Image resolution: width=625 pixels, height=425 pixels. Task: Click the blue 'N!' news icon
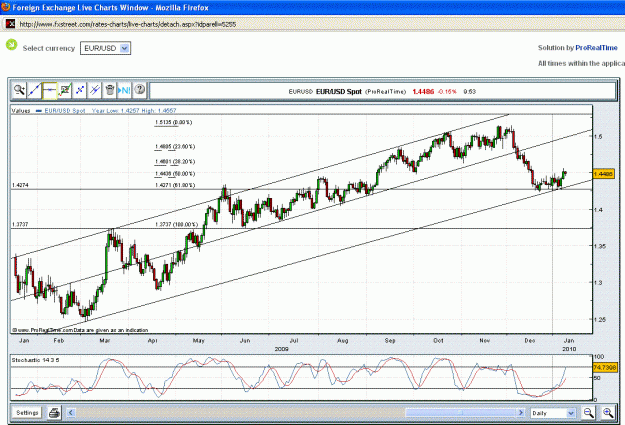tap(124, 90)
